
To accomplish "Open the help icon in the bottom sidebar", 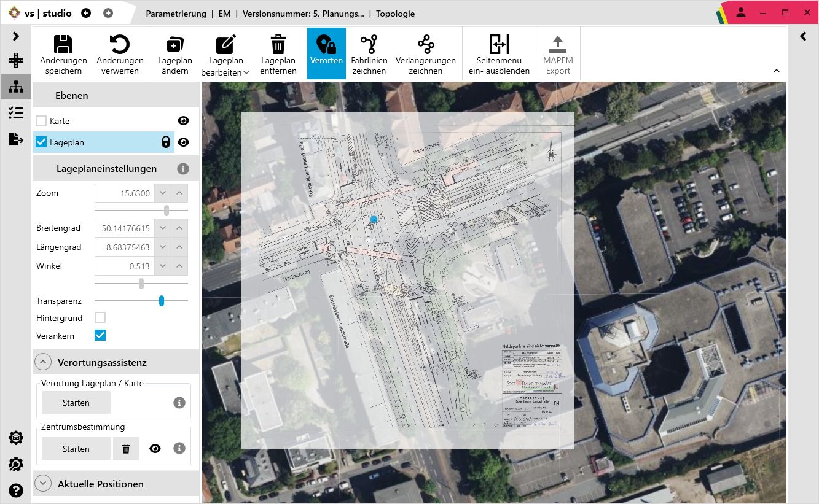I will [15, 490].
